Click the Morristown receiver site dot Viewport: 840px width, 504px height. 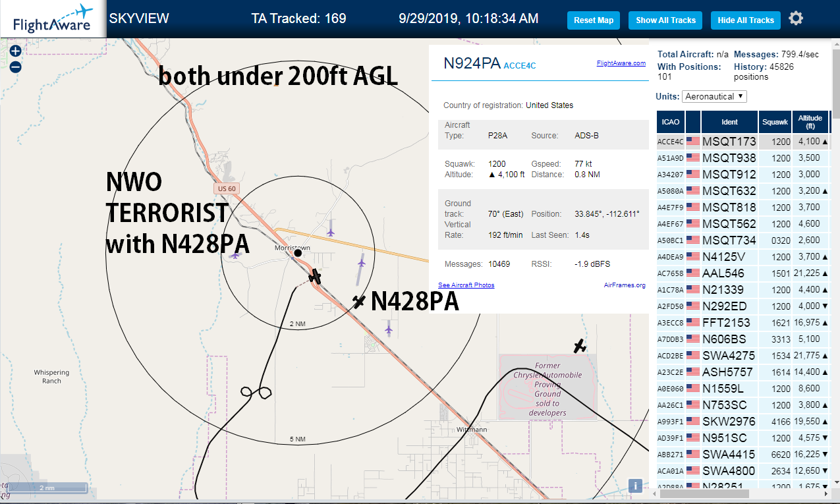click(298, 253)
